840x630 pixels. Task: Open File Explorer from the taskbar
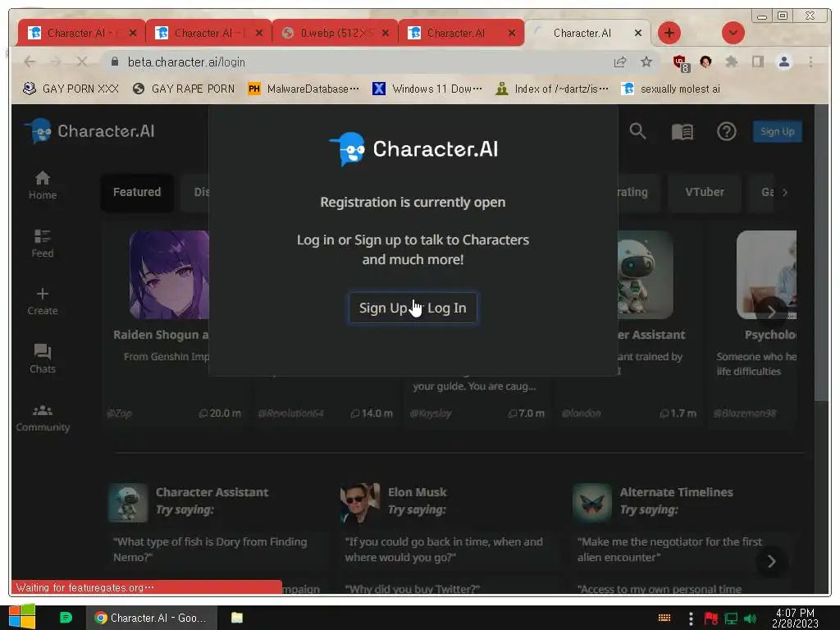coord(237,618)
